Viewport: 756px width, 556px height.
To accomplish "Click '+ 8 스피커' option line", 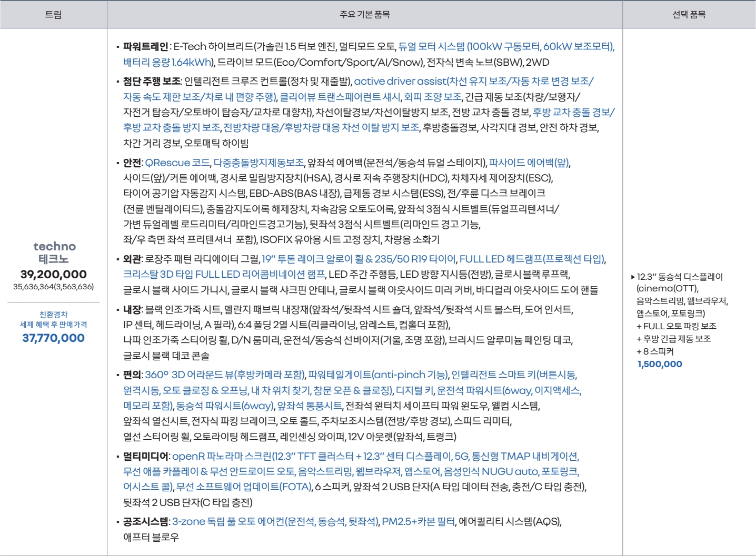I will point(655,351).
